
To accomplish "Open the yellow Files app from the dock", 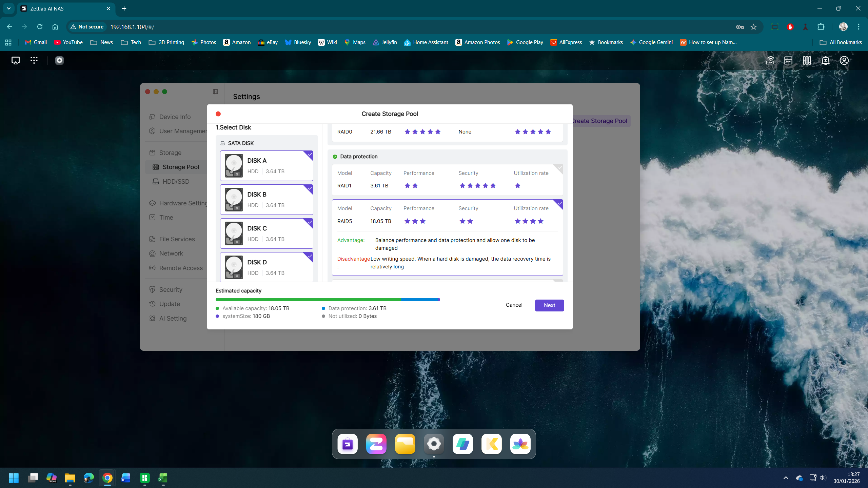I will pyautogui.click(x=405, y=444).
